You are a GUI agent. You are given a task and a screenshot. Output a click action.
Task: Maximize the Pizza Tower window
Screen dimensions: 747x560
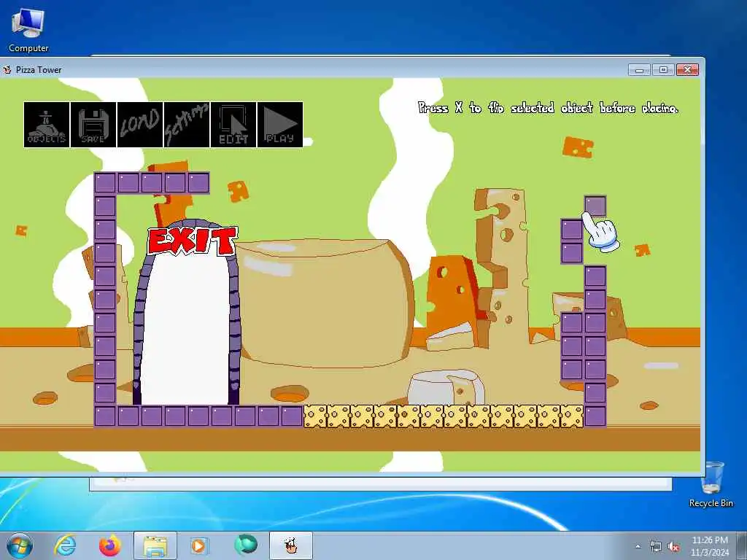(663, 70)
